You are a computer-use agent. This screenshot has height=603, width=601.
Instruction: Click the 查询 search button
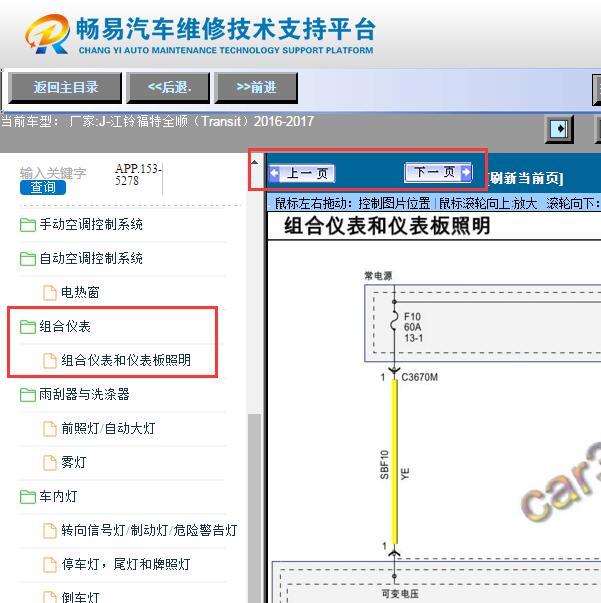[x=43, y=187]
